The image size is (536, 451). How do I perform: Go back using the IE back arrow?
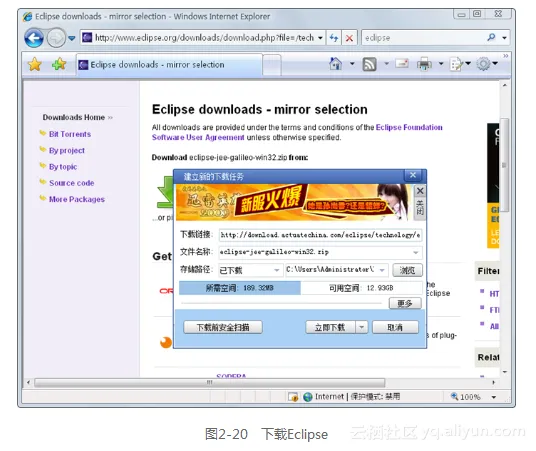pos(34,38)
